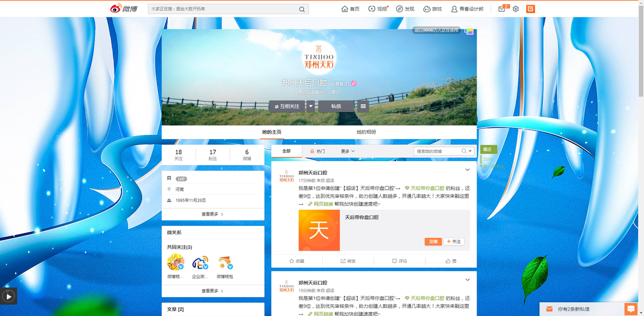Select the 全部 feed filter tab
This screenshot has height=316, width=644.
pos(286,151)
